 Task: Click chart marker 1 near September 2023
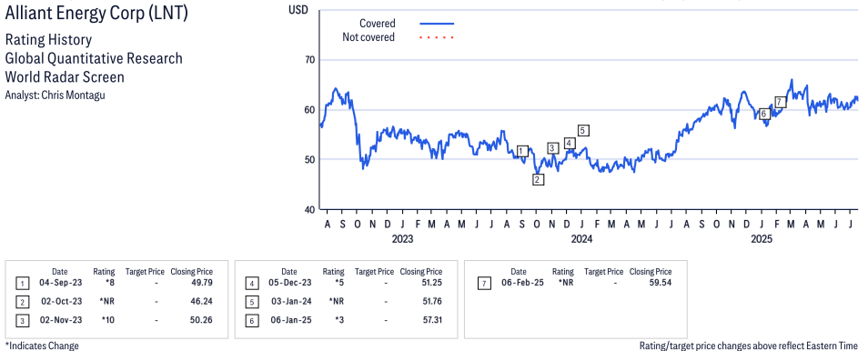coord(522,151)
